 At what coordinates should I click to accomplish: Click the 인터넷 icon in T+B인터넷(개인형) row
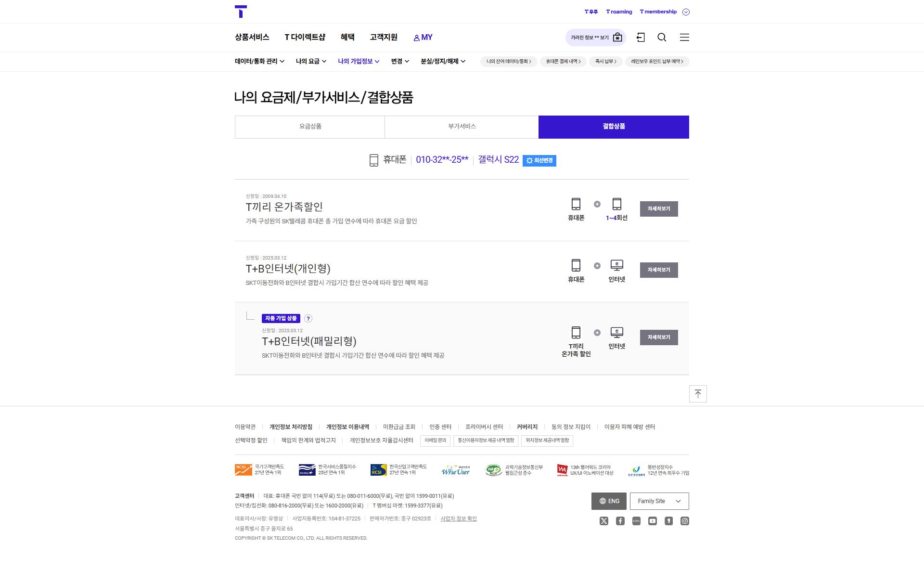tap(616, 265)
